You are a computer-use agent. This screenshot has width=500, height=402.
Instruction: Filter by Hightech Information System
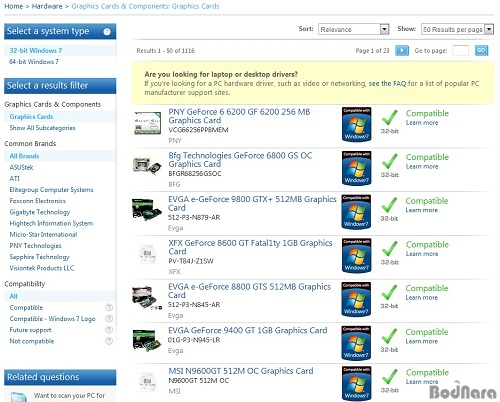51,223
